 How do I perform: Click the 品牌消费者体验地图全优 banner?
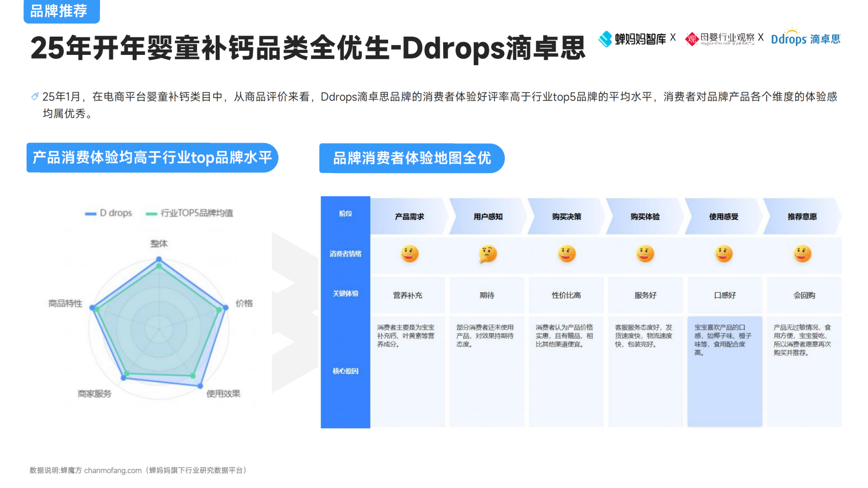[412, 158]
